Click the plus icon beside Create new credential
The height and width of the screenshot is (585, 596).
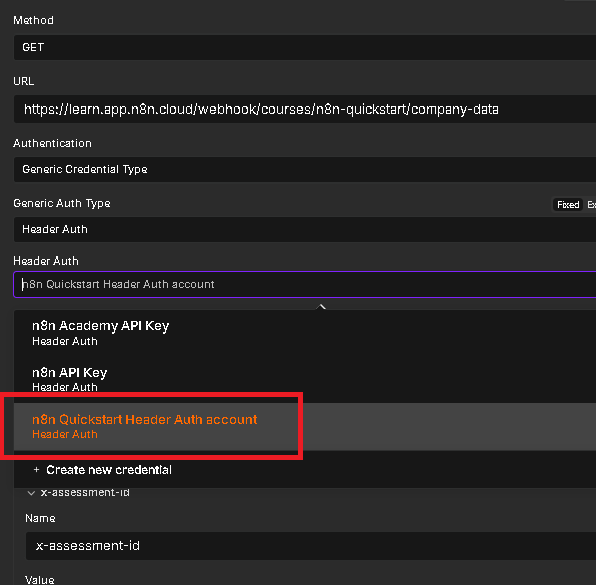(x=36, y=470)
